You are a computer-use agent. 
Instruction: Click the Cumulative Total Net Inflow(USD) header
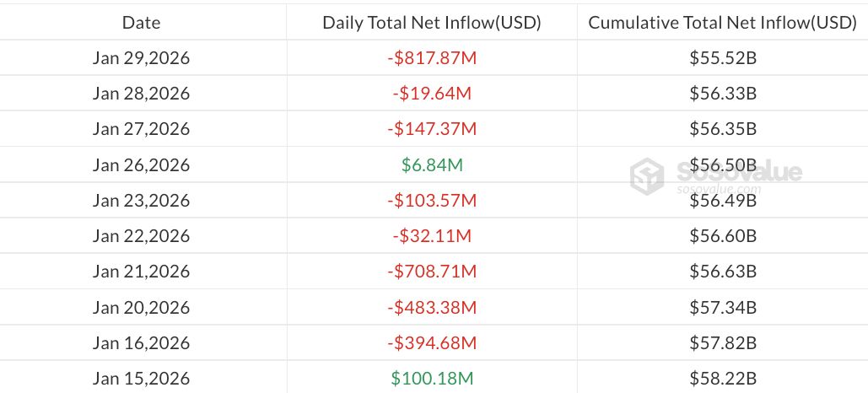(x=722, y=23)
